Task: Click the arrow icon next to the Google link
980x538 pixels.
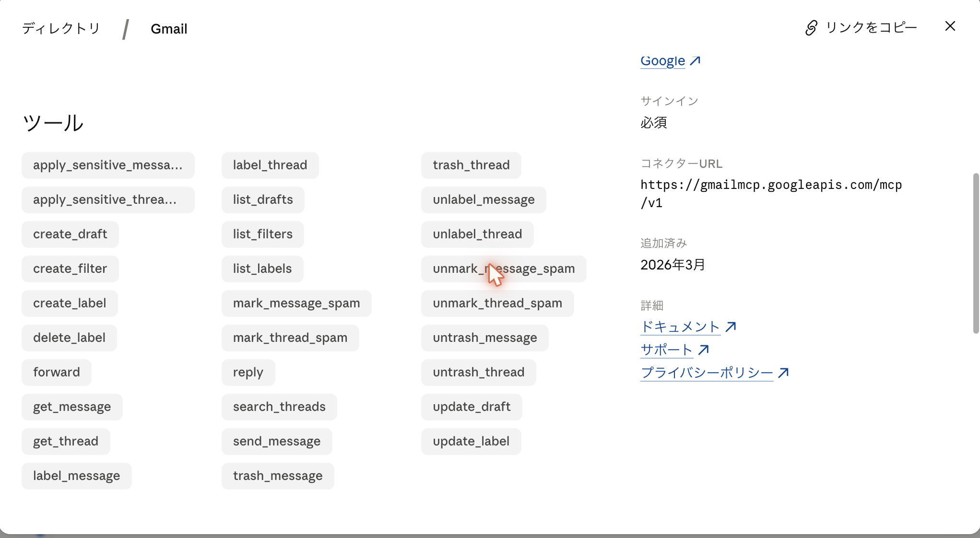Action: [x=695, y=61]
